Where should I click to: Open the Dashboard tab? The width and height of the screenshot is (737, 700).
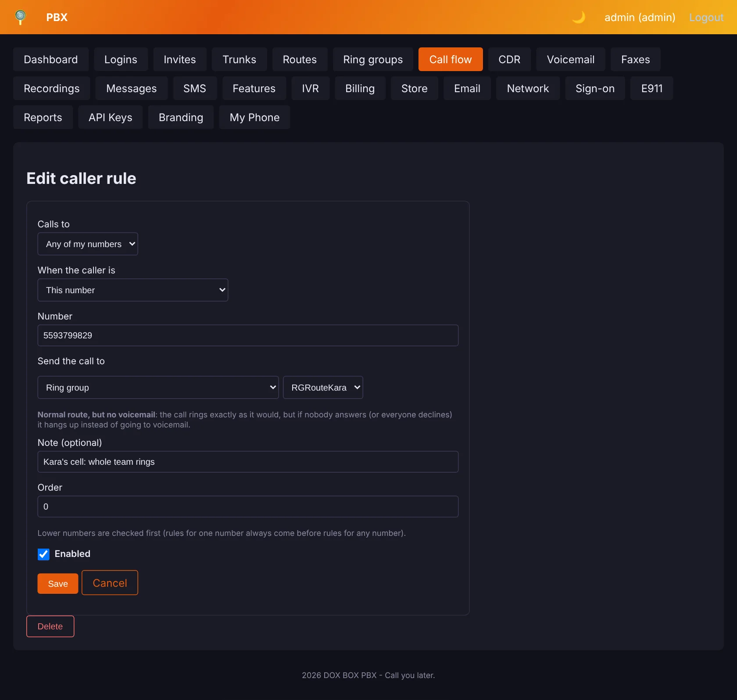(51, 59)
